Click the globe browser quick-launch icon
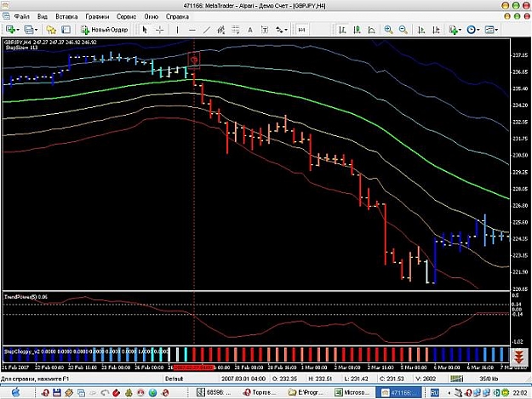The image size is (532, 399). (x=153, y=392)
